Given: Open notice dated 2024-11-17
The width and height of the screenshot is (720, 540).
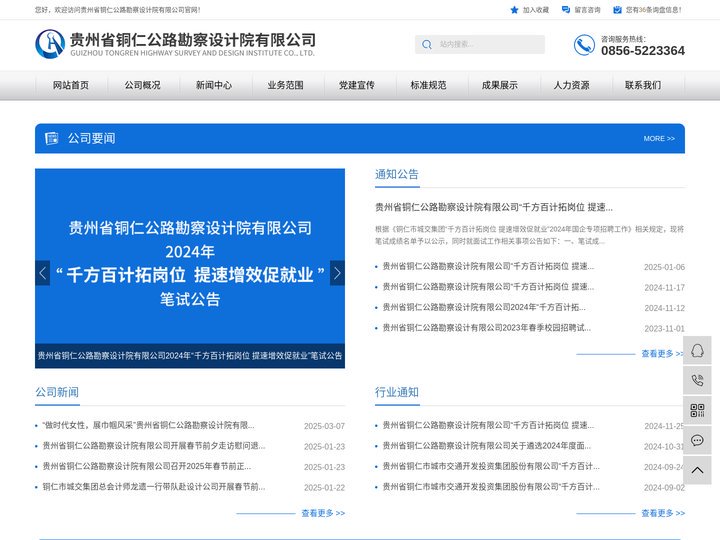Looking at the screenshot, I should tap(488, 287).
